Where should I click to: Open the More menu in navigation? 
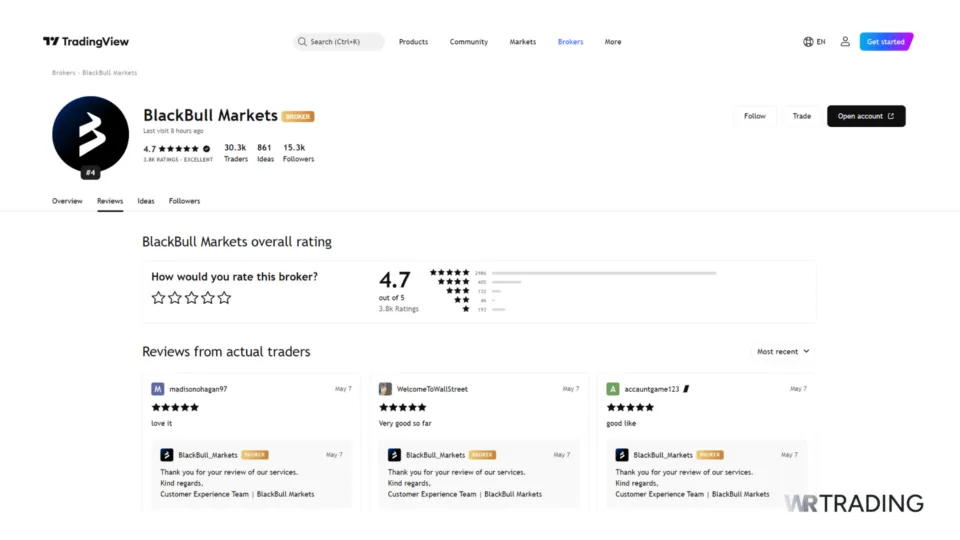(x=613, y=42)
